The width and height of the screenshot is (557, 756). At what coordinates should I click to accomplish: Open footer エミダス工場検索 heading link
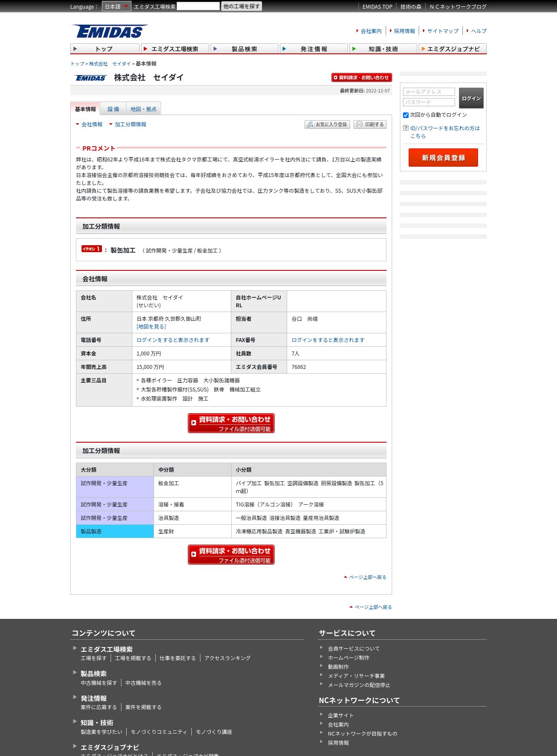coord(107,649)
